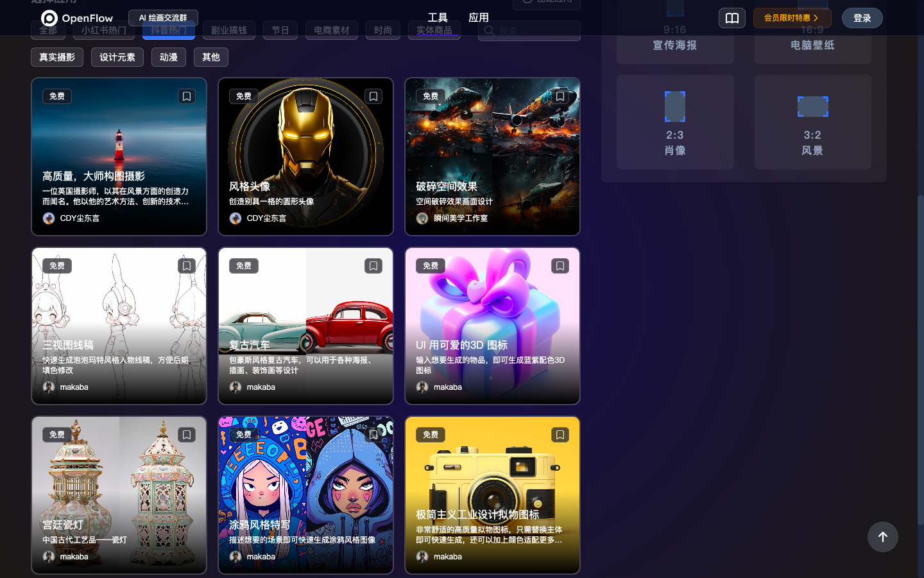Open the 宫廷瓷灯 template card
This screenshot has width=924, height=578.
[x=119, y=495]
